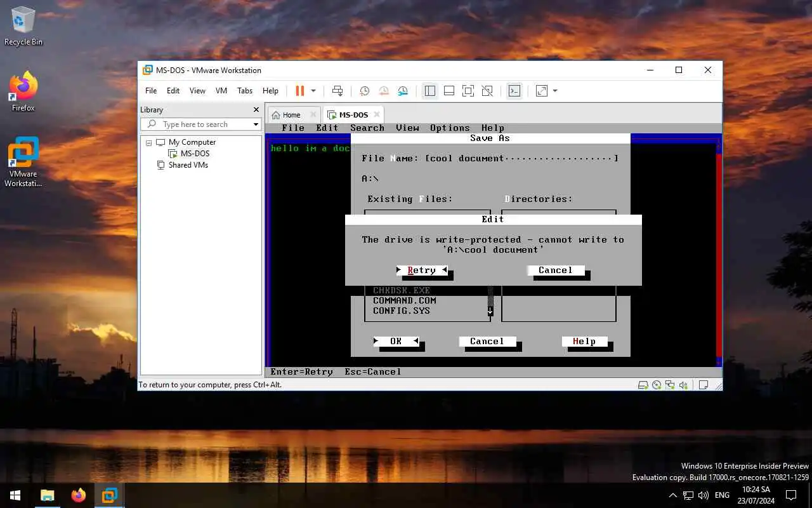
Task: Select COMMAND.COM in the existing files list
Action: point(405,301)
